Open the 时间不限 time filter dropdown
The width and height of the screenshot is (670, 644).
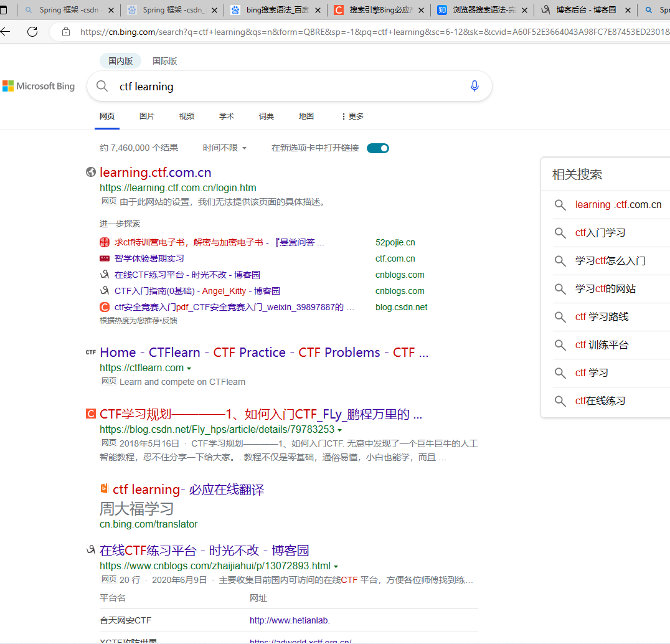tap(224, 148)
